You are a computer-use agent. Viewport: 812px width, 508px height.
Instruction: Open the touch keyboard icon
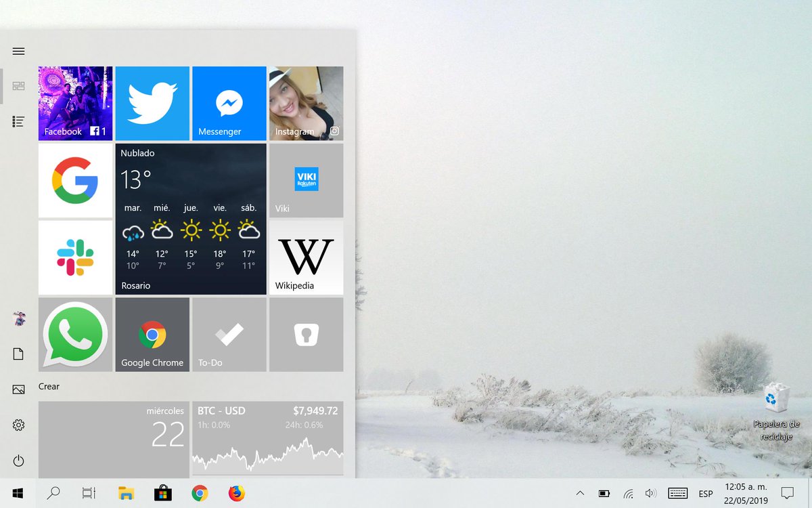(x=678, y=493)
